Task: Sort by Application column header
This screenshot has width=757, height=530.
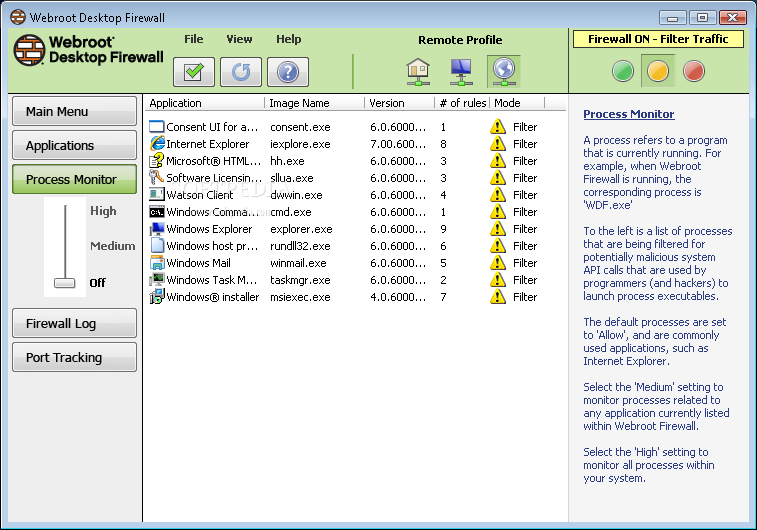Action: click(204, 103)
